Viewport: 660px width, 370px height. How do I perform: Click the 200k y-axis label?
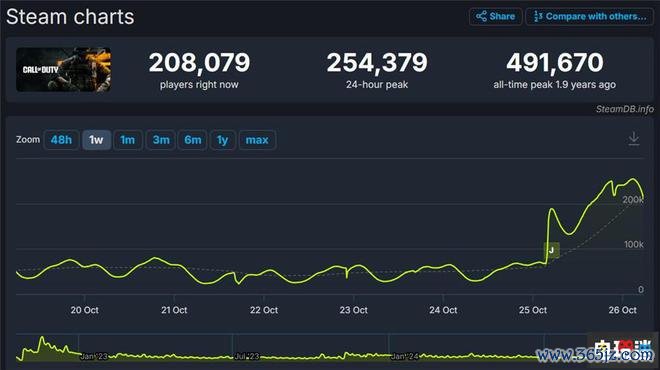tap(633, 200)
